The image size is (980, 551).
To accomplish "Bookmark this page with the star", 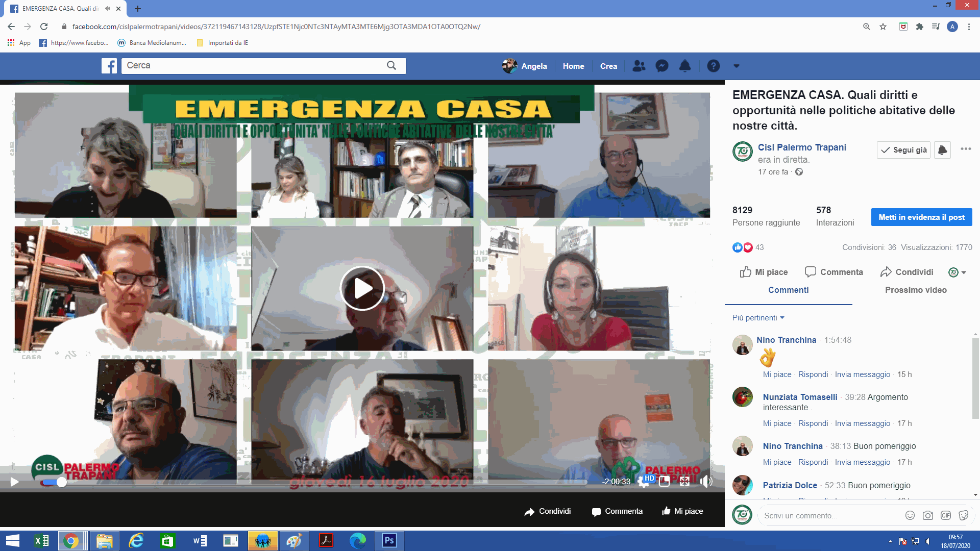I will [x=883, y=27].
